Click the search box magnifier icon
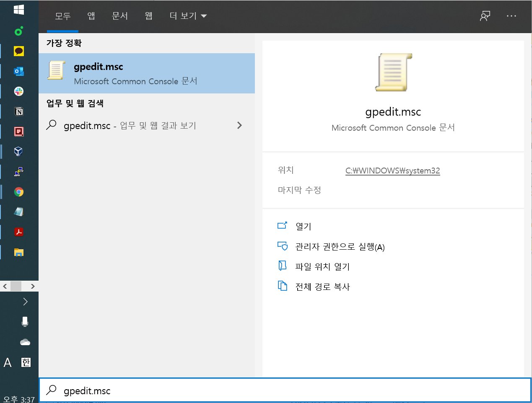Screen dimensions: 532x403 click(x=52, y=390)
